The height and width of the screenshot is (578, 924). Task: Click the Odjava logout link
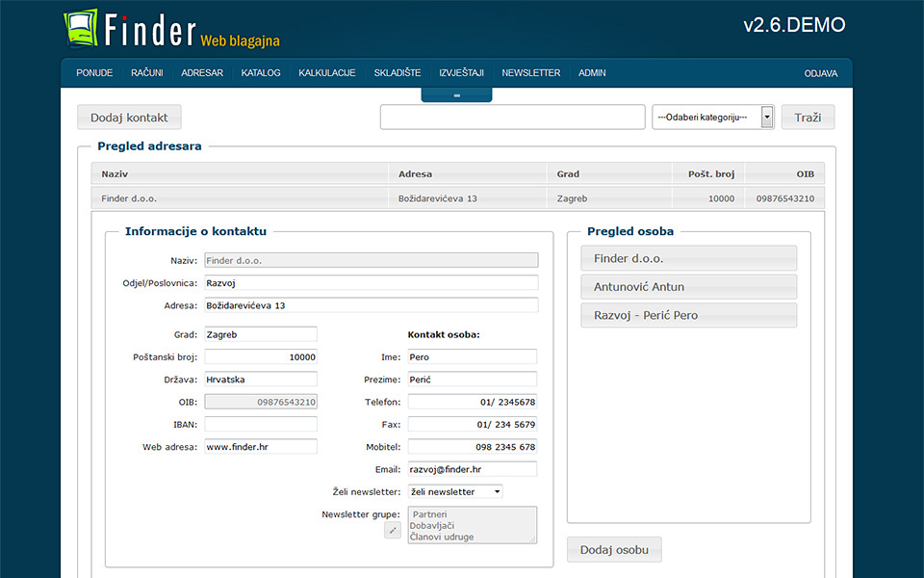click(x=820, y=73)
